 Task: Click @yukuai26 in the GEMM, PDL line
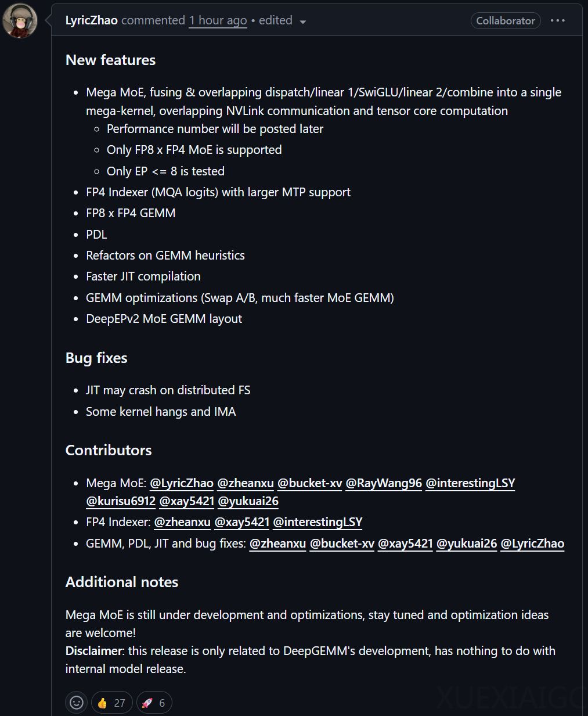tap(467, 544)
